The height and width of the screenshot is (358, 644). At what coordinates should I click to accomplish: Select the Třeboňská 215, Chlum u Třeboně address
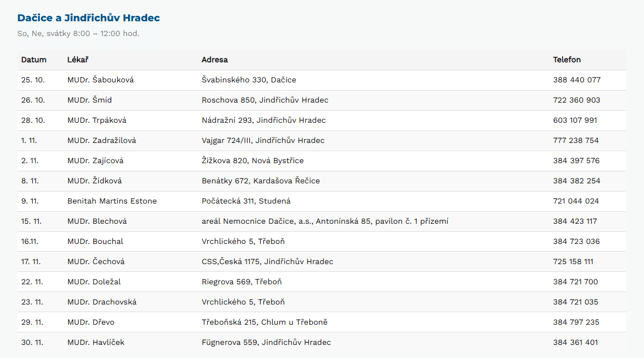coord(264,323)
